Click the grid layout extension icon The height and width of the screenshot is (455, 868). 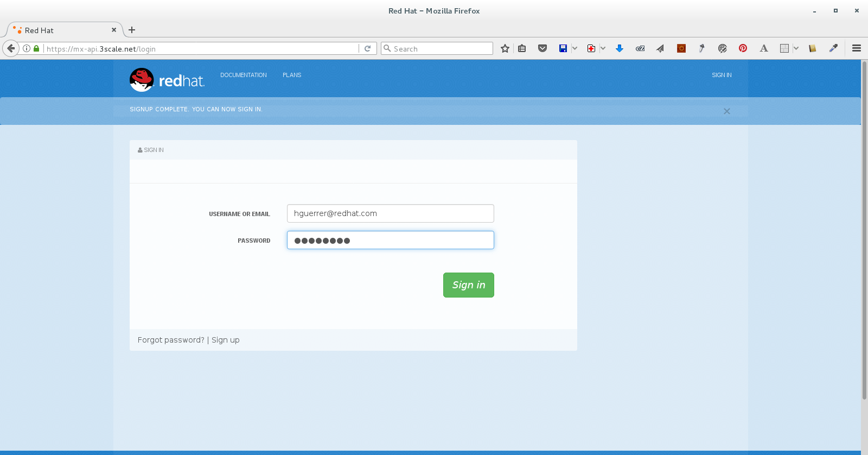click(784, 48)
